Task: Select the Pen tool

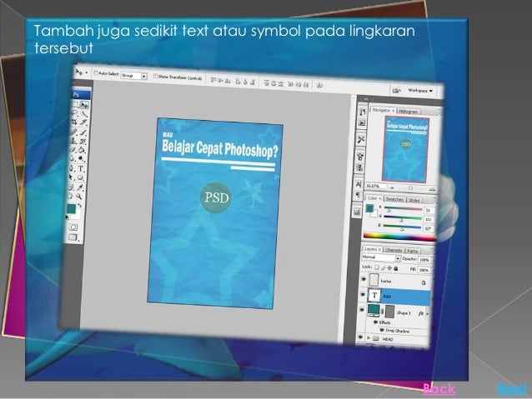Action: pyautogui.click(x=72, y=168)
